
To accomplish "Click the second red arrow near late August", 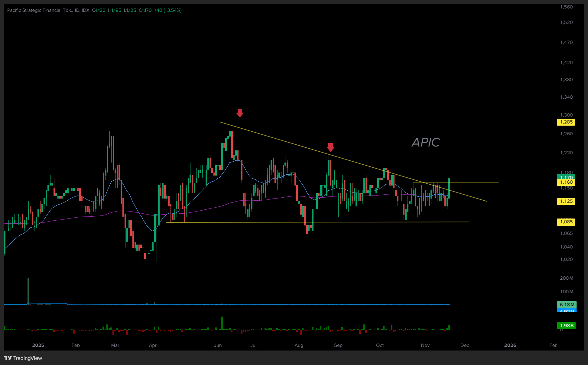I will (x=330, y=147).
